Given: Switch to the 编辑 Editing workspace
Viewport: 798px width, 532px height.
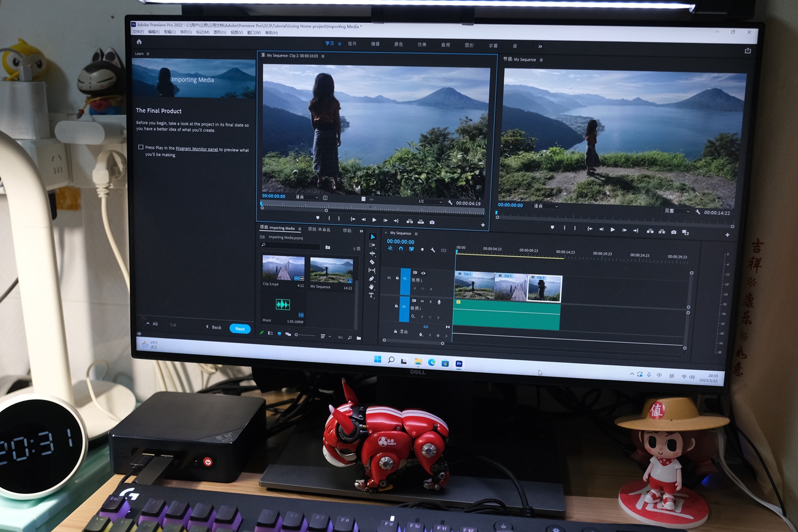Looking at the screenshot, I should (375, 44).
